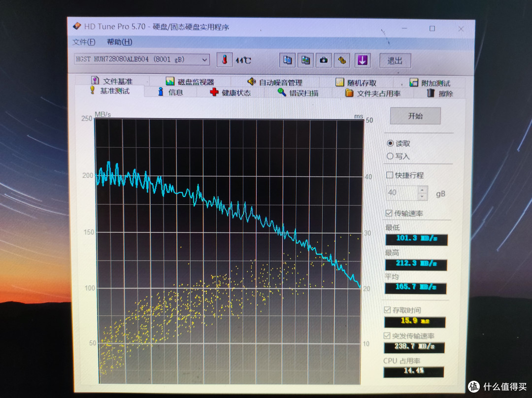Click the 开始 start button
The image size is (532, 398).
pos(415,116)
